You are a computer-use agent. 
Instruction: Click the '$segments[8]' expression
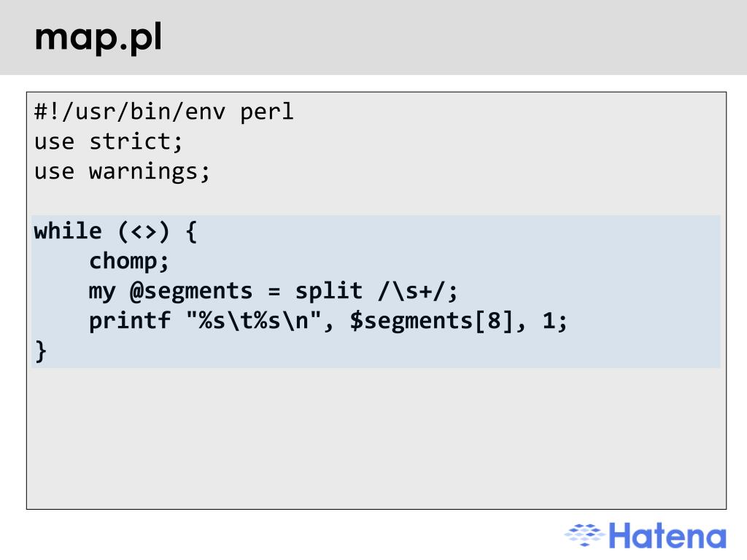pos(432,321)
